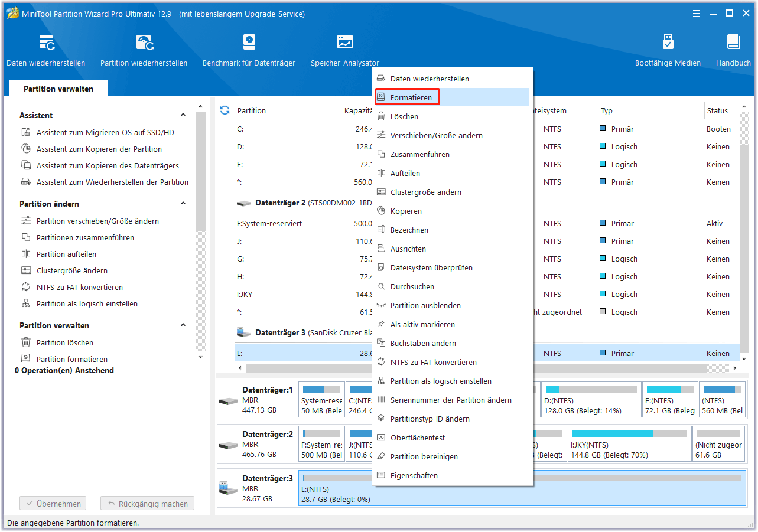758x532 pixels.
Task: Select Formatieren in the context menu
Action: click(x=452, y=97)
